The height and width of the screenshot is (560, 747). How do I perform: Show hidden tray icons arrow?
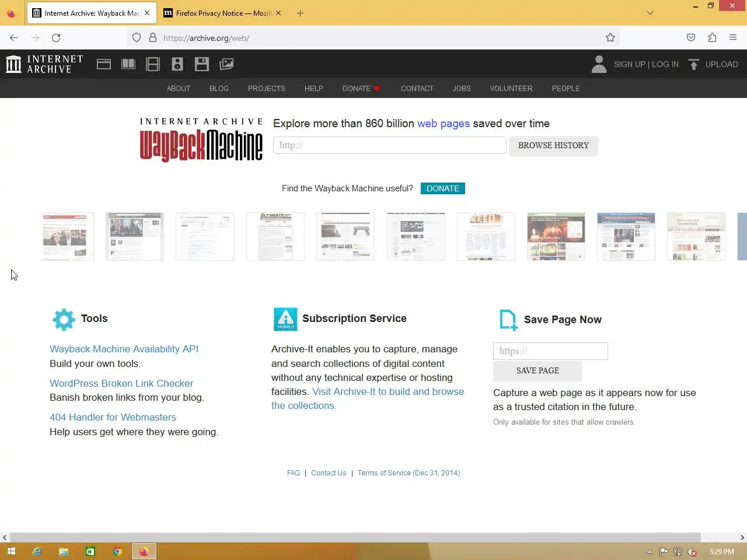coord(650,552)
